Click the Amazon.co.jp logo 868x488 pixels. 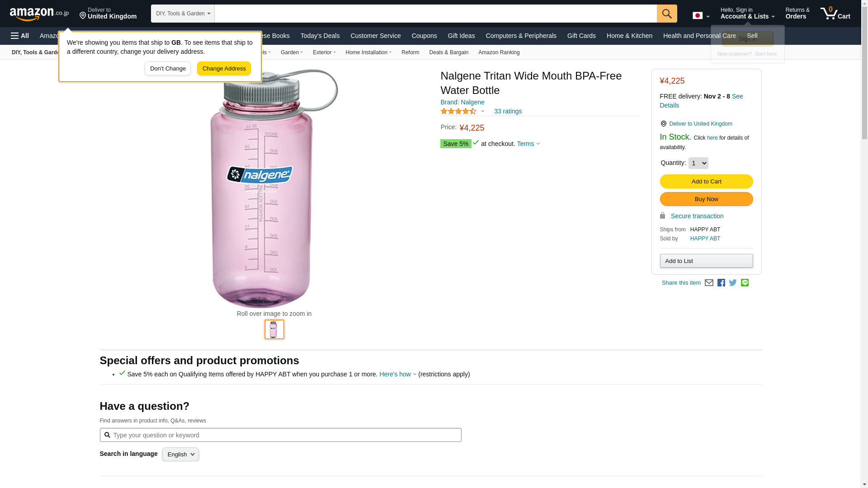pyautogui.click(x=39, y=14)
